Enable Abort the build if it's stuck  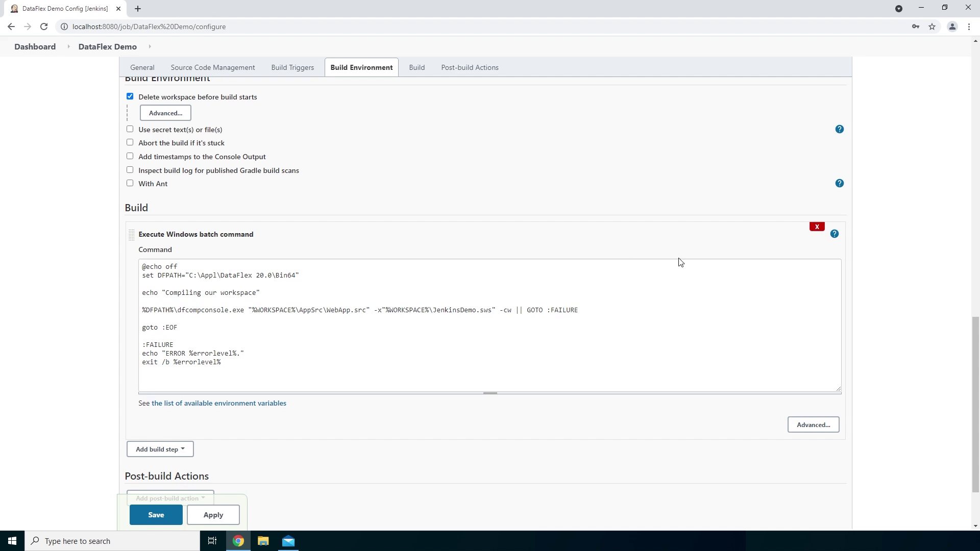pos(130,142)
